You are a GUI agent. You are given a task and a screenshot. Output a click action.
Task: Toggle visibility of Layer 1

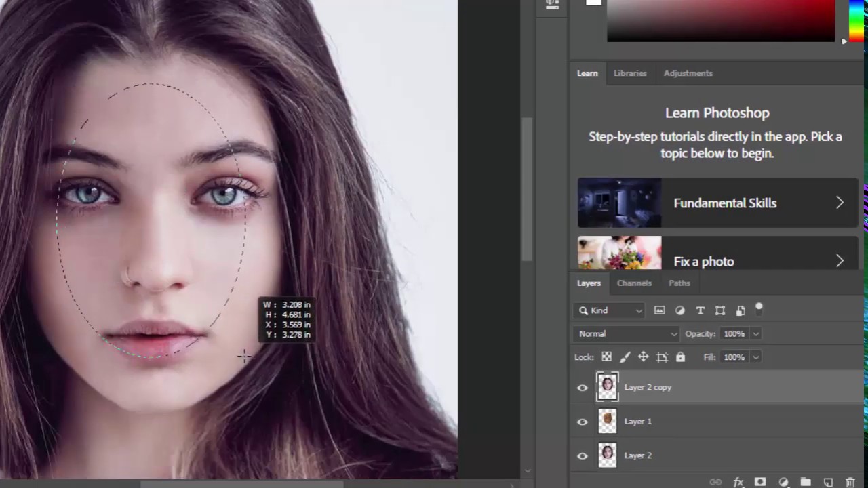coord(583,422)
